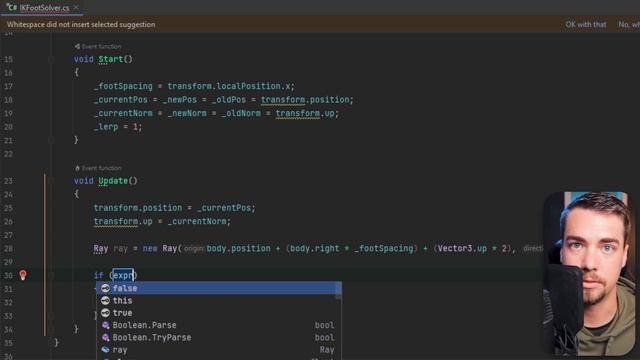Click the 'Ray' type on line 28
This screenshot has height=360, width=640.
(100, 248)
